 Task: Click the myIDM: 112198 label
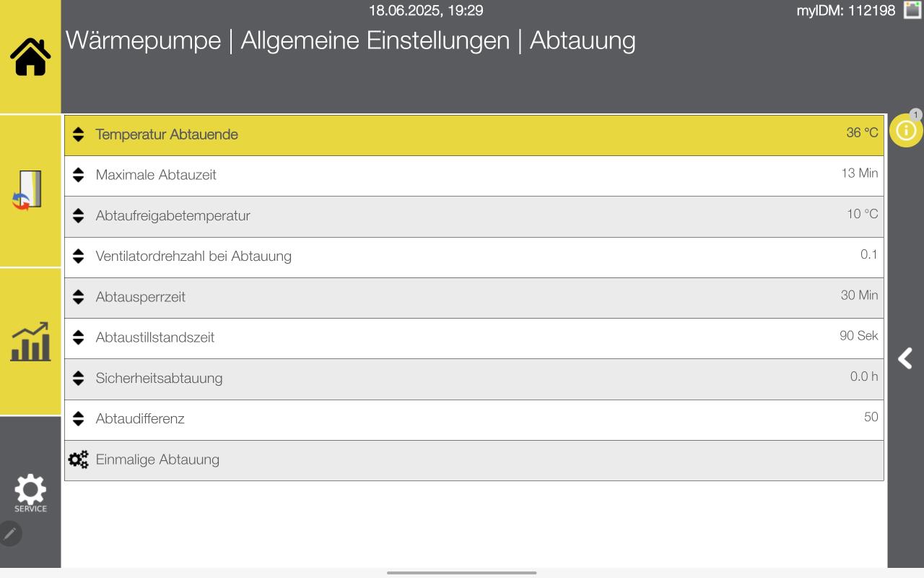coord(845,10)
